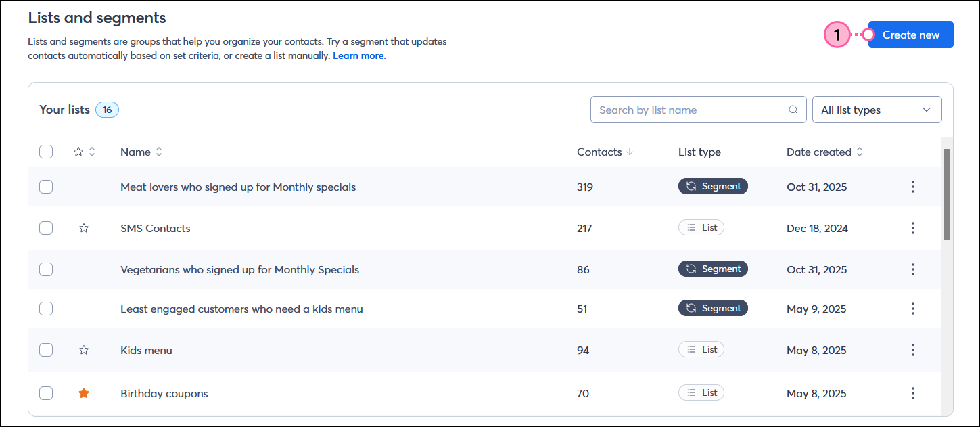This screenshot has height=427, width=980.
Task: Toggle the select-all checkbox in table header
Action: click(46, 152)
